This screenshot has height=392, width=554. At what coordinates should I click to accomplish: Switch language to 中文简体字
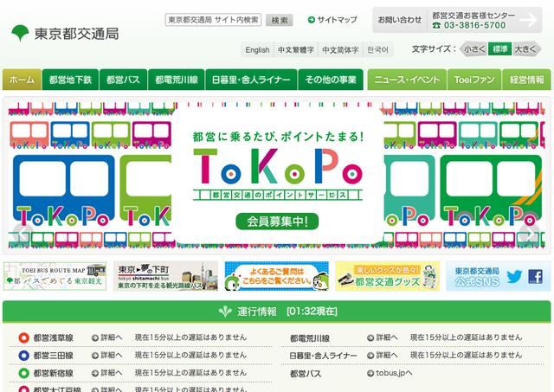pyautogui.click(x=340, y=50)
